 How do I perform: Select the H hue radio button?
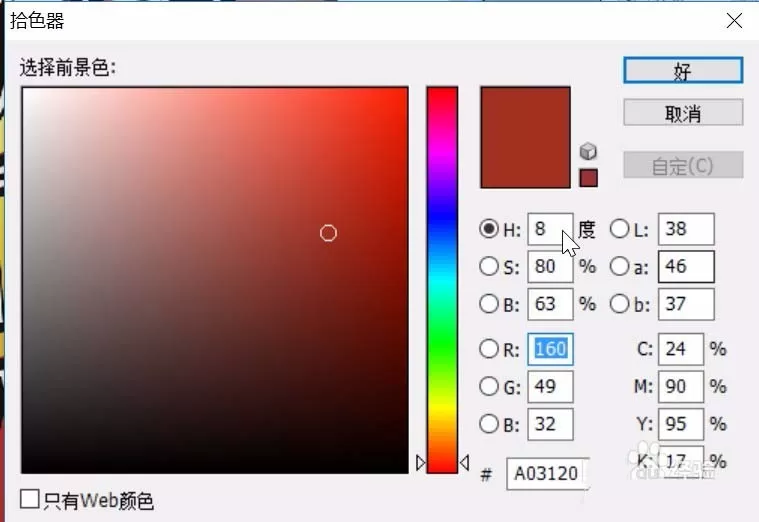489,229
